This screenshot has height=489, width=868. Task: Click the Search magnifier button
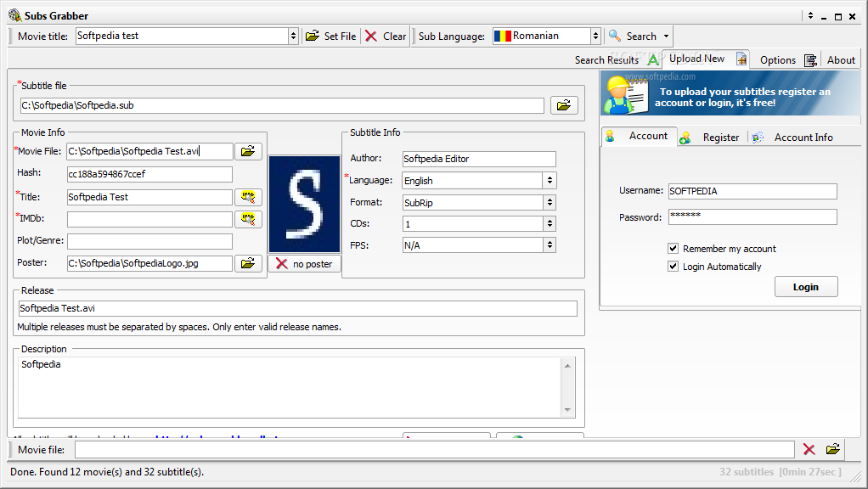coord(633,36)
